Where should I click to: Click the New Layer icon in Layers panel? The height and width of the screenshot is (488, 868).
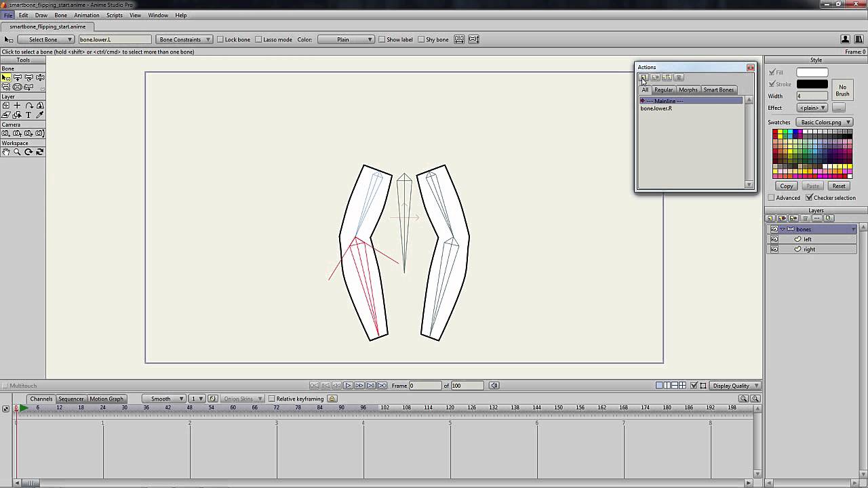[770, 218]
